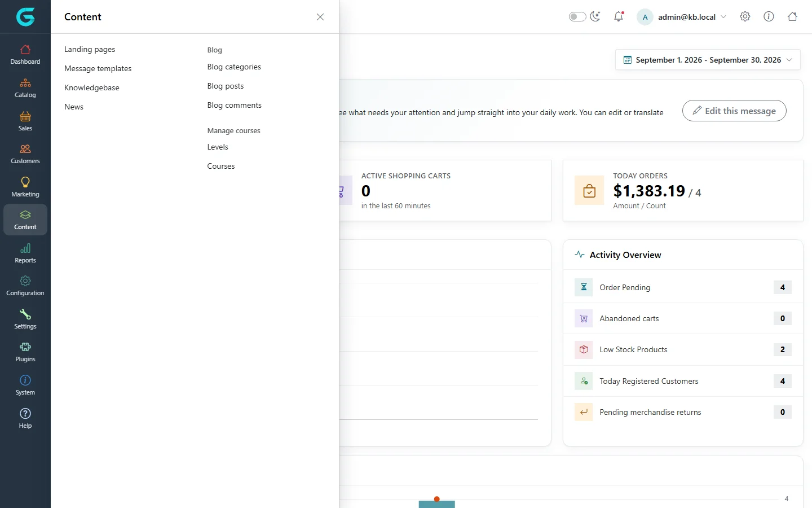Image resolution: width=812 pixels, height=508 pixels.
Task: Toggle the dark mode switch
Action: click(x=577, y=16)
